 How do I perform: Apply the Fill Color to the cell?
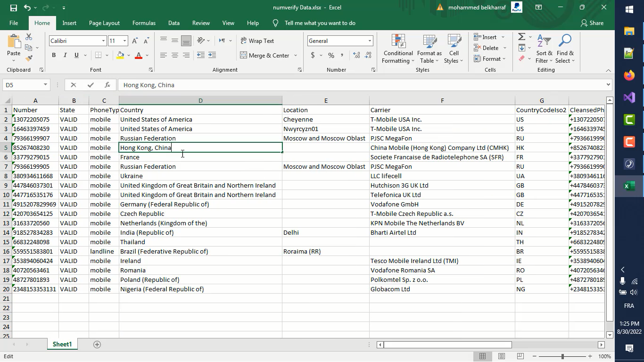click(x=121, y=56)
